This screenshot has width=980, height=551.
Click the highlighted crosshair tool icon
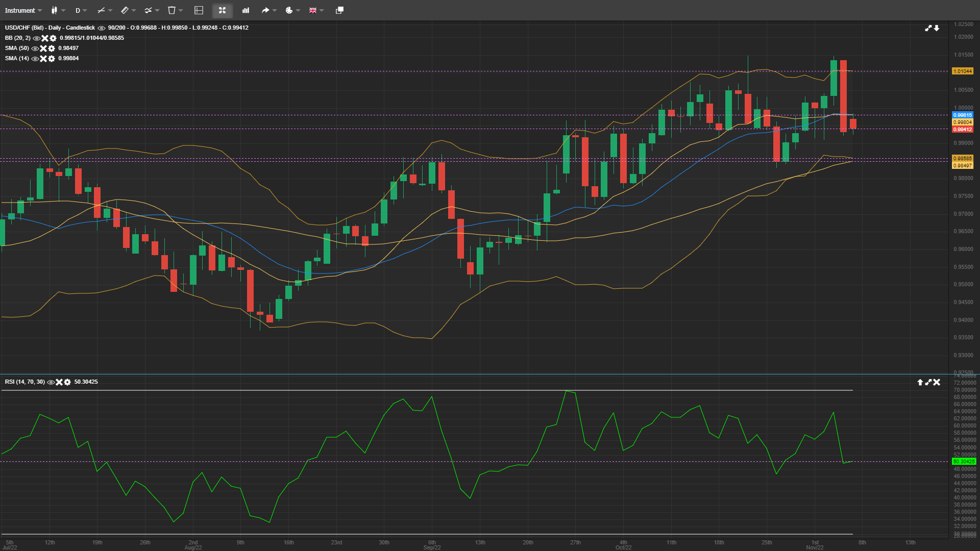pyautogui.click(x=222, y=10)
